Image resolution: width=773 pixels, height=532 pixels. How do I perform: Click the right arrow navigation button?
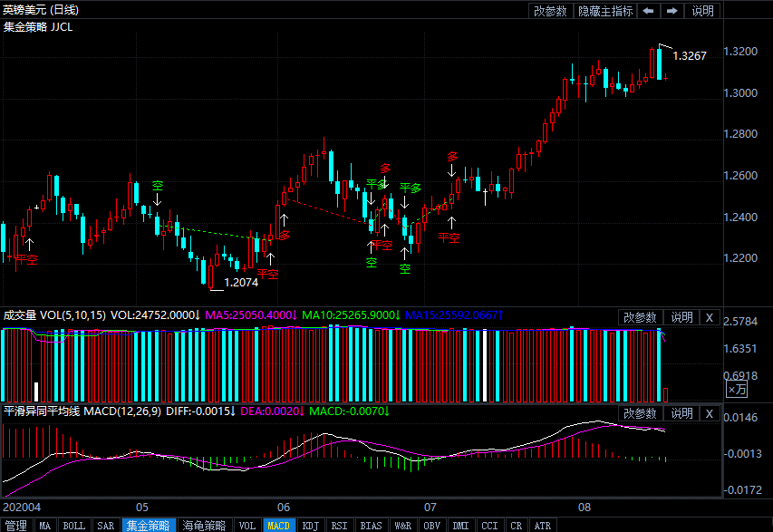tap(672, 11)
